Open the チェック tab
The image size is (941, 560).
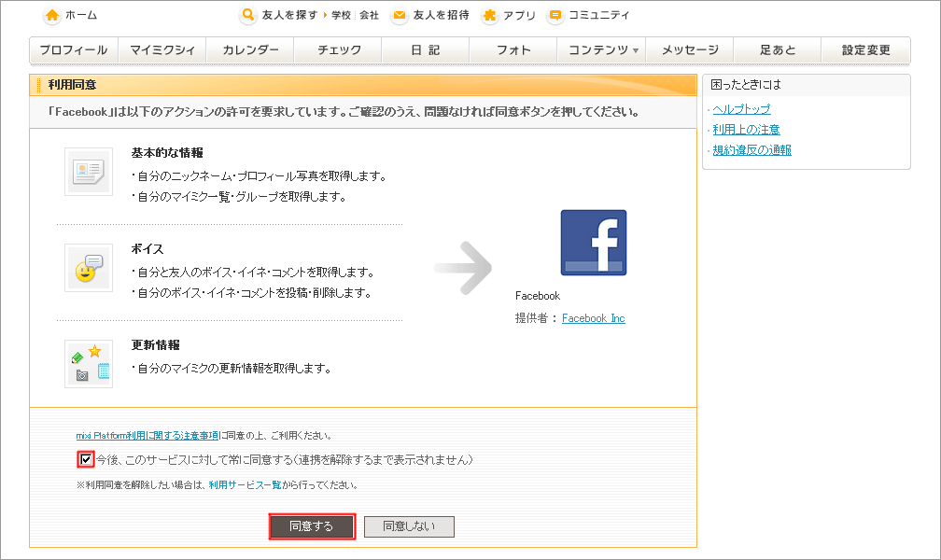339,49
